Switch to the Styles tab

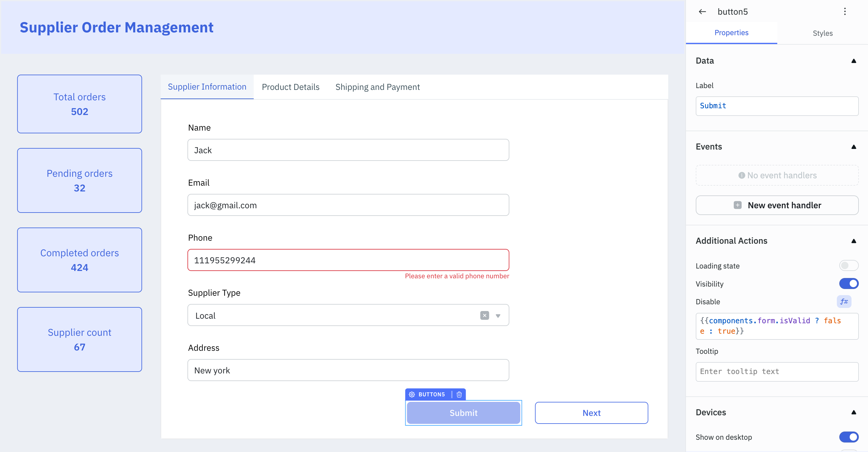pyautogui.click(x=822, y=33)
